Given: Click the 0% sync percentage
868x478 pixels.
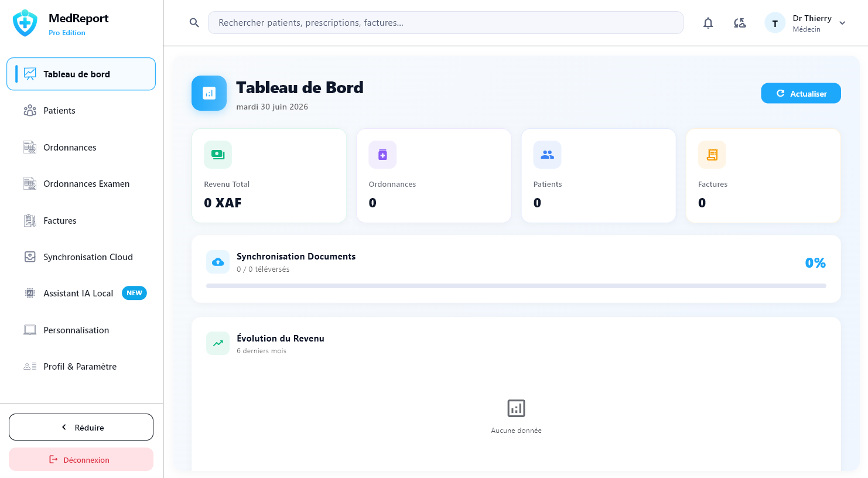Looking at the screenshot, I should coord(815,263).
